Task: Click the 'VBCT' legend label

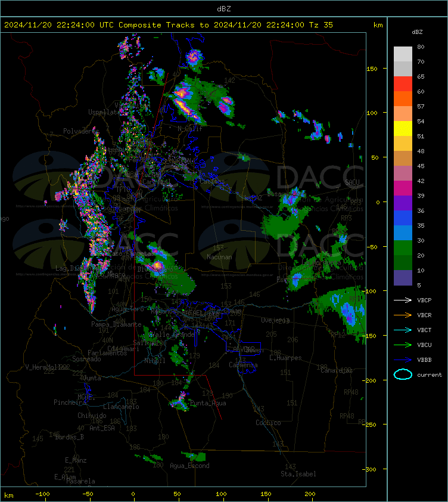Action: [424, 330]
